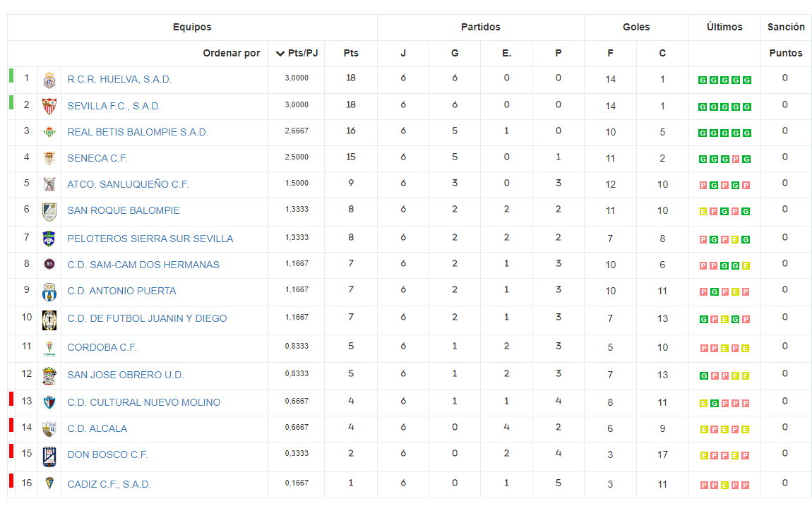This screenshot has width=812, height=506.
Task: Open CORDOBA C.F. team link
Action: 102,348
